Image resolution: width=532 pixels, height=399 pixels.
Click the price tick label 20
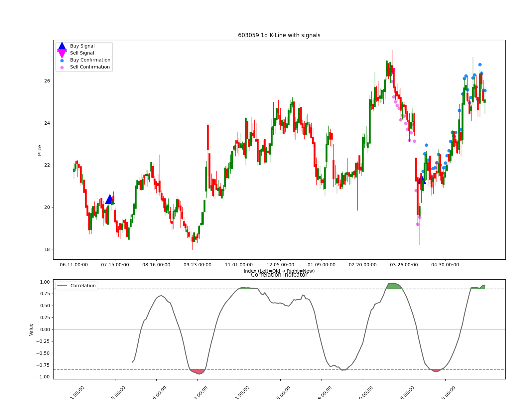click(47, 207)
